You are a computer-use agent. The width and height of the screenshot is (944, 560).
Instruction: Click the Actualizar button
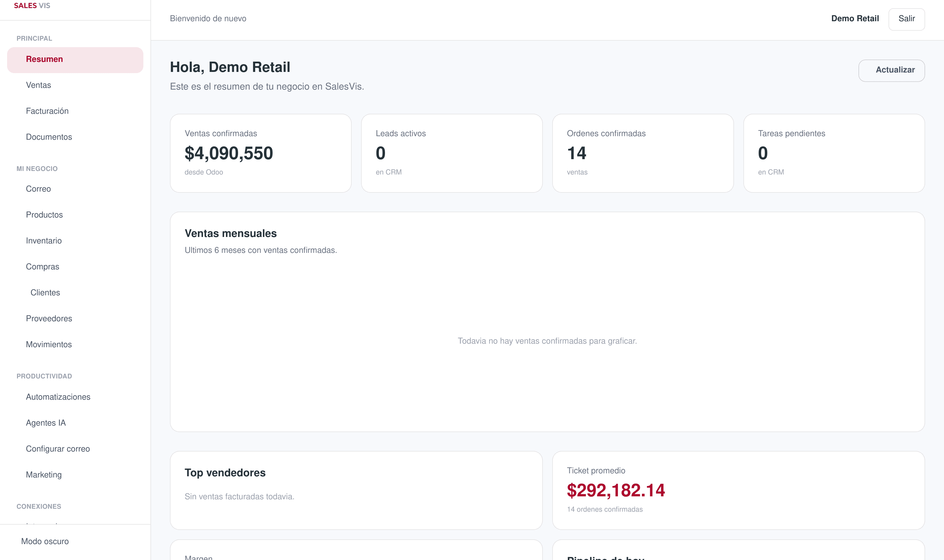[891, 70]
